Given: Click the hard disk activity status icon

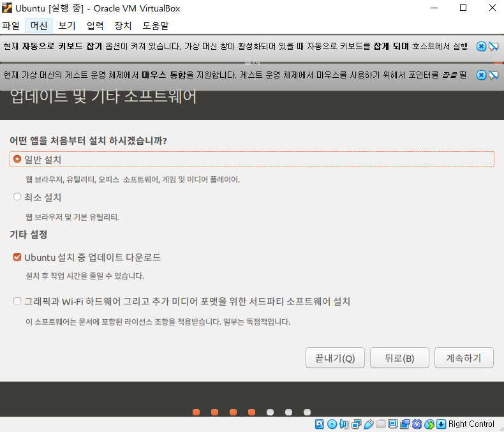Looking at the screenshot, I should click(319, 424).
